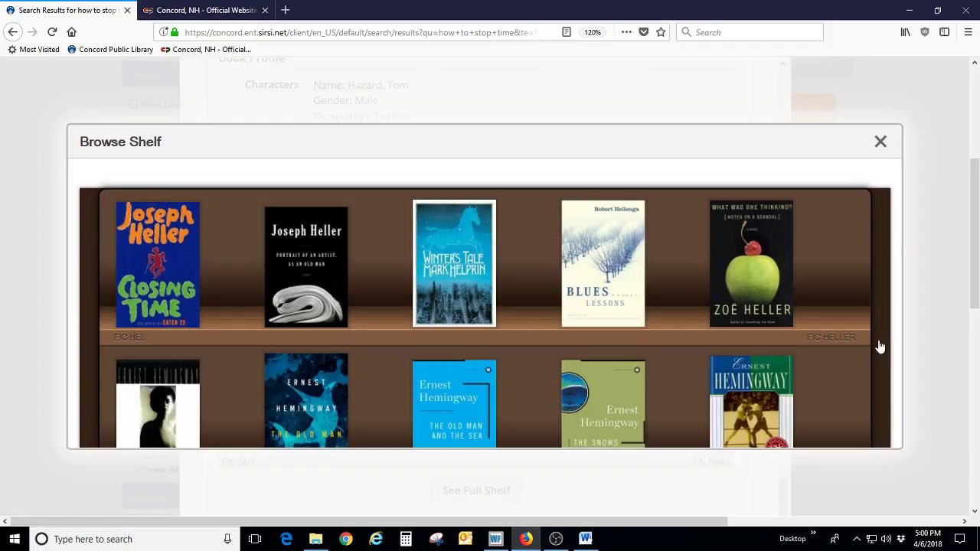Show site security information padlock
The image size is (980, 551).
[175, 32]
